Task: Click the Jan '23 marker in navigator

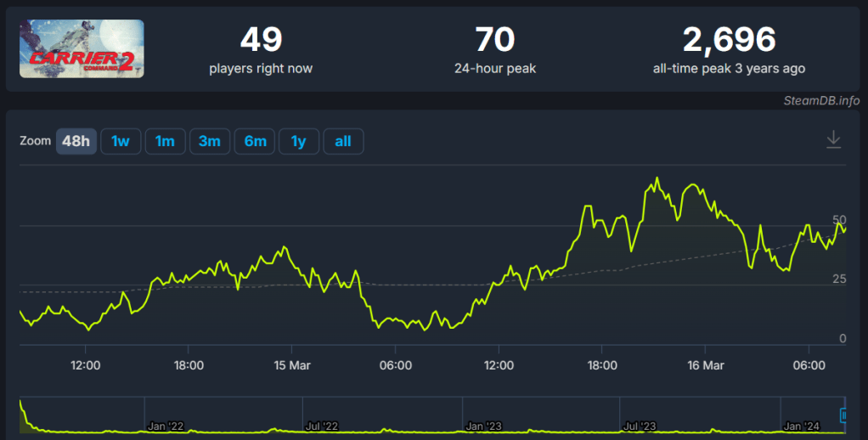Action: coord(485,426)
